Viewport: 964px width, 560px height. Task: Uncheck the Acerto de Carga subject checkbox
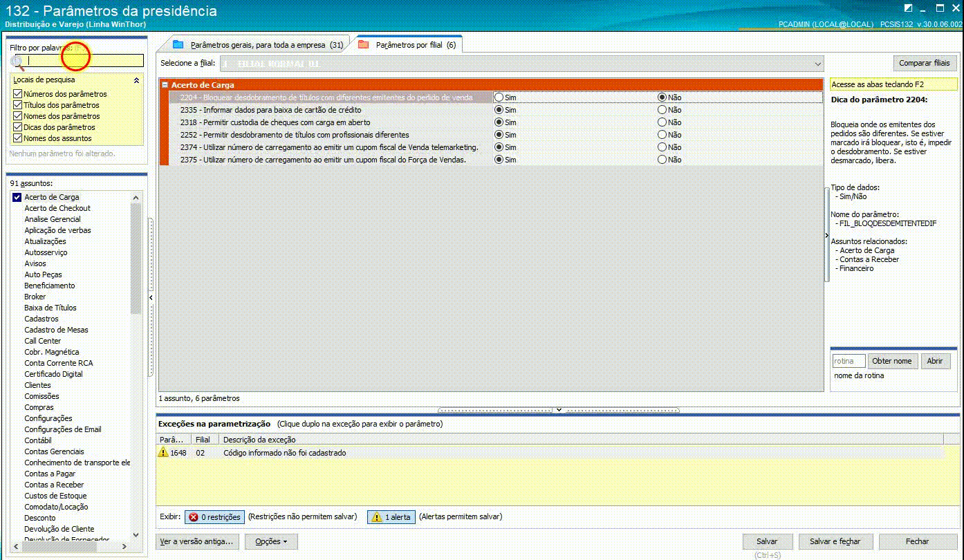click(17, 197)
